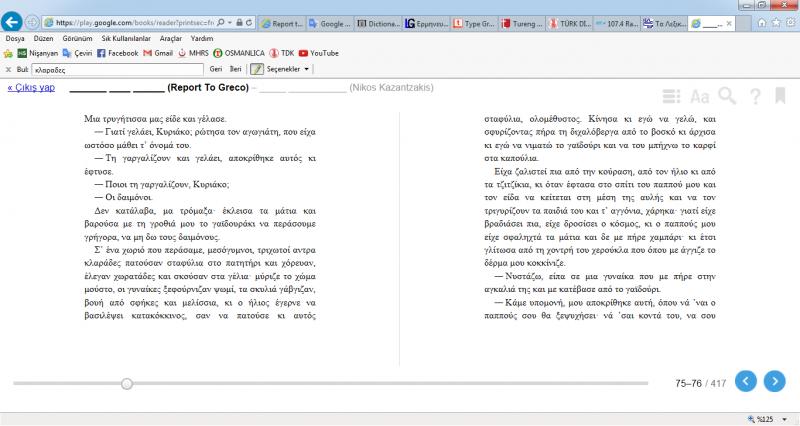Open the TDK bookmark

coord(282,53)
